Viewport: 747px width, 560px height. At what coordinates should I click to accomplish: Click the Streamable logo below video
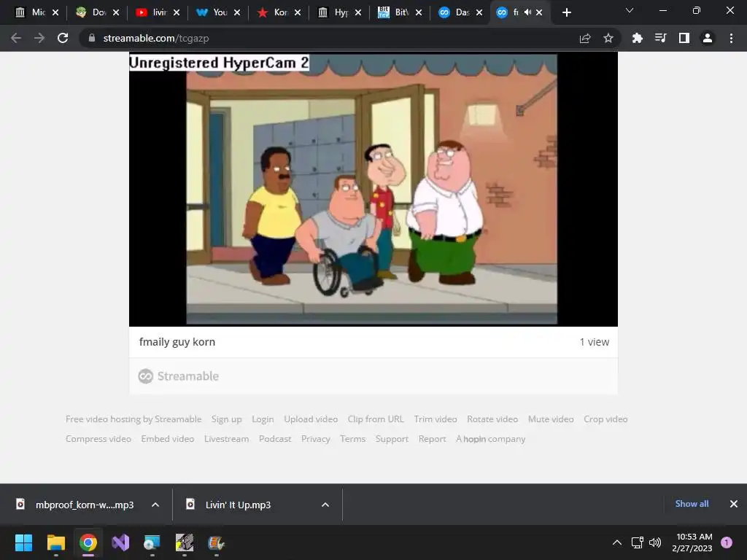click(x=179, y=376)
